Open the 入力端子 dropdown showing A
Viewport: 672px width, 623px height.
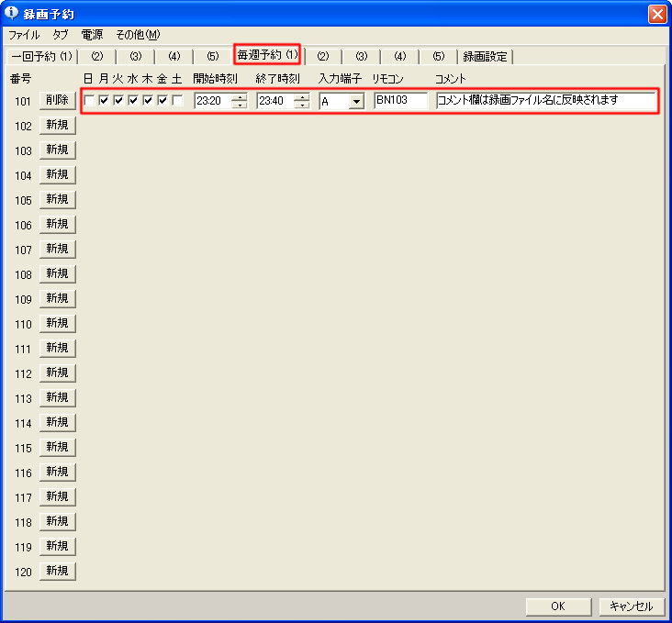click(x=355, y=101)
